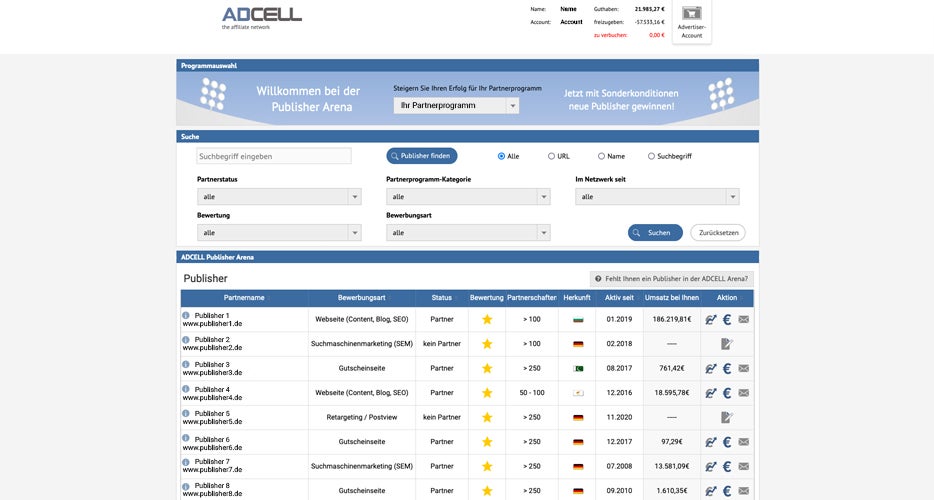Open info icon for Publisher 7
934x500 pixels.
pyautogui.click(x=186, y=462)
